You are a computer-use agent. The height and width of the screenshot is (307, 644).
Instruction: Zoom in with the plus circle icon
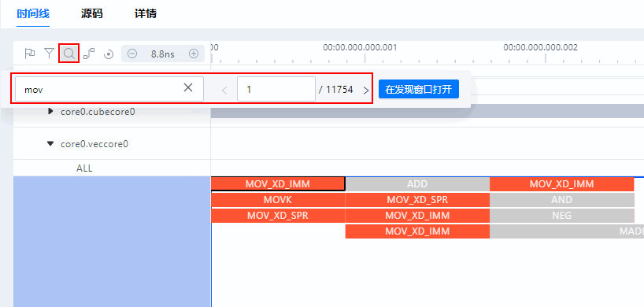[194, 54]
